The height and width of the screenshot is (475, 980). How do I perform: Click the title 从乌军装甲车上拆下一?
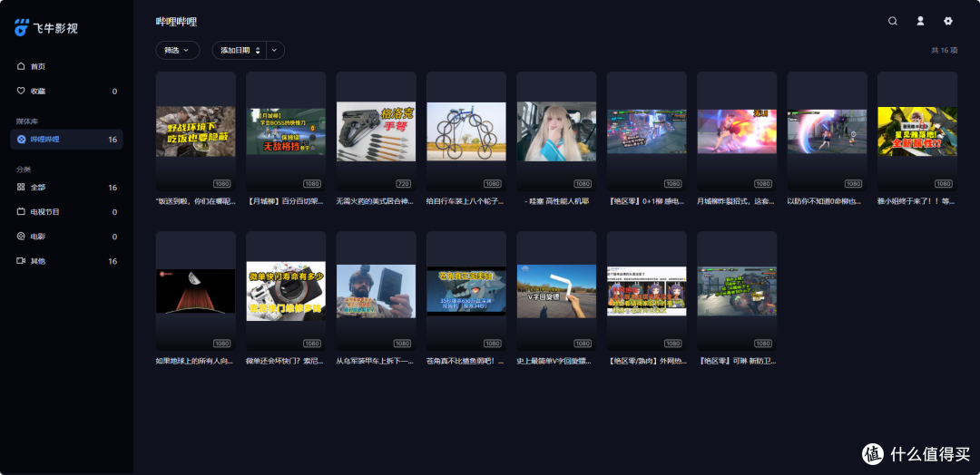click(x=377, y=361)
